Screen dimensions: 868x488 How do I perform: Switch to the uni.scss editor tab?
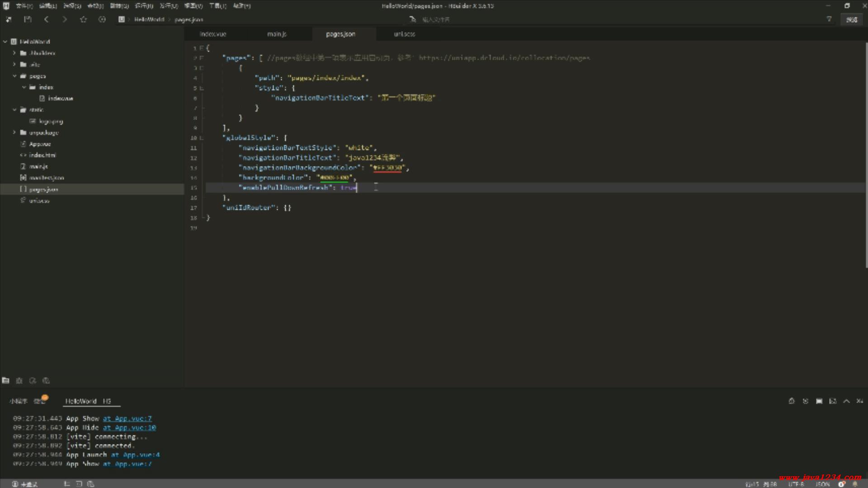point(404,34)
